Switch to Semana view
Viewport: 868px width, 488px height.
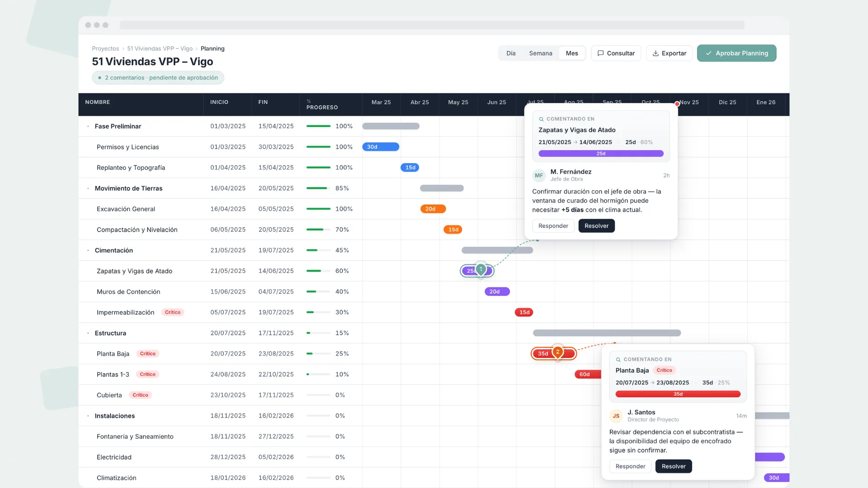pos(541,53)
